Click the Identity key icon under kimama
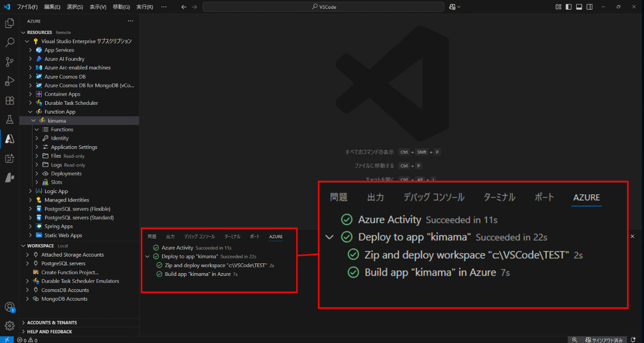Image resolution: width=644 pixels, height=343 pixels. click(x=46, y=138)
